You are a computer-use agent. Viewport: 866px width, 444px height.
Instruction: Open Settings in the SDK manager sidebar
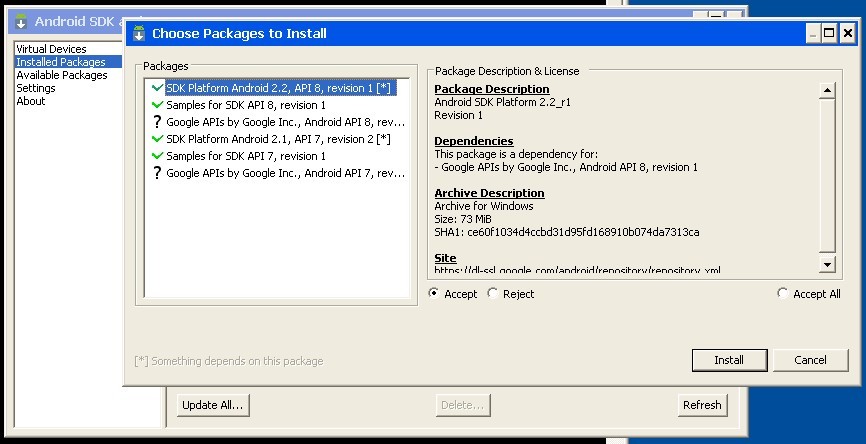[36, 88]
